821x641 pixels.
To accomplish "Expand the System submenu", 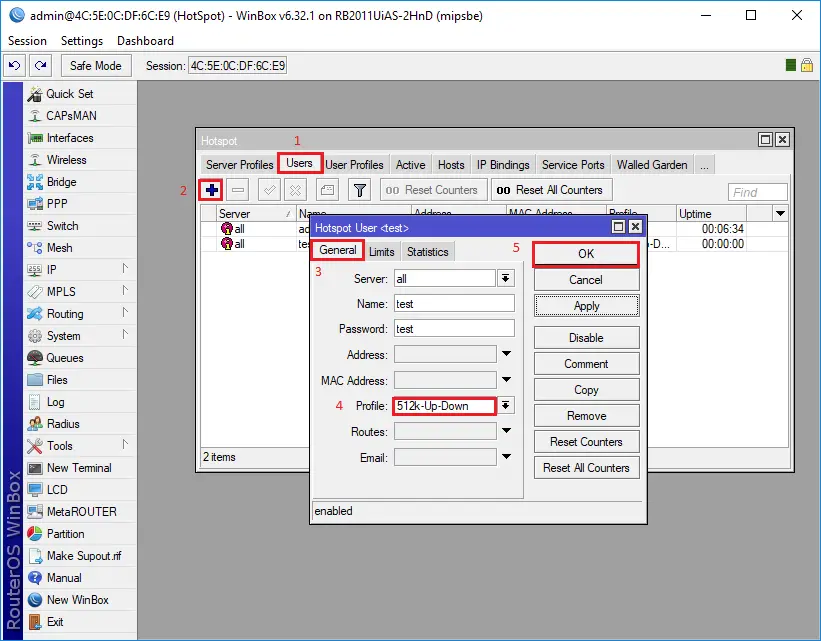I will pos(125,335).
